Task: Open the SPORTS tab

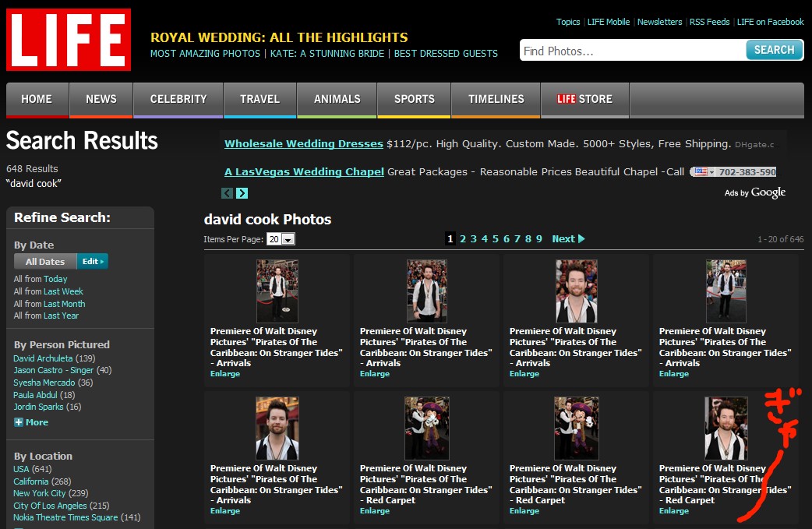Action: (x=415, y=100)
